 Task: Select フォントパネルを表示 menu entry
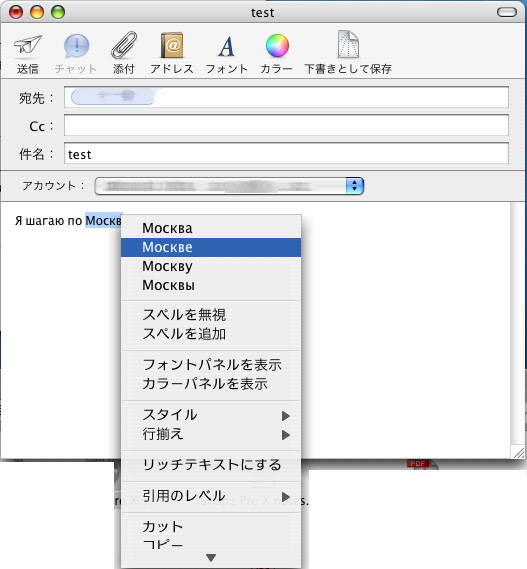211,365
